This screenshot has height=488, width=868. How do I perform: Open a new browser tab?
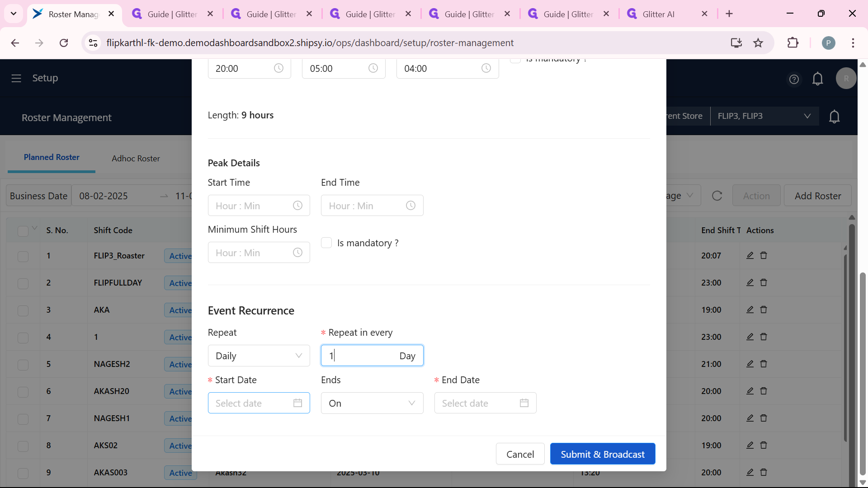click(x=729, y=14)
